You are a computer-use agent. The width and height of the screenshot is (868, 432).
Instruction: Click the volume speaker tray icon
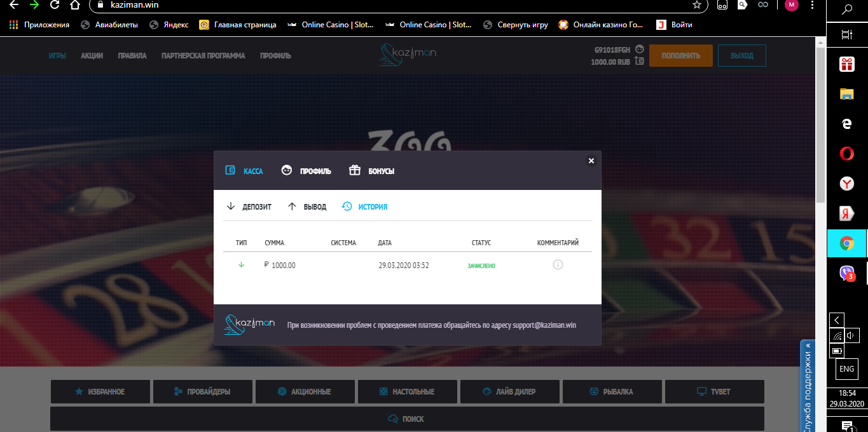coord(852,335)
